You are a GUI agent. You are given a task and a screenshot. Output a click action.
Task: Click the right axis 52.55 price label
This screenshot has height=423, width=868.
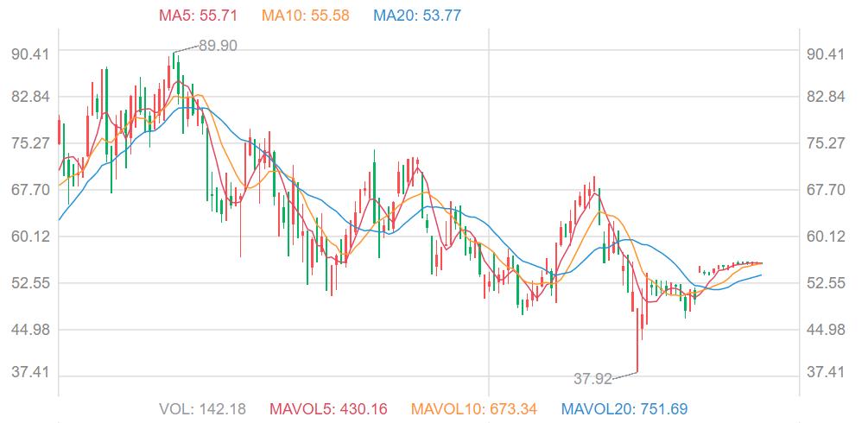[824, 283]
